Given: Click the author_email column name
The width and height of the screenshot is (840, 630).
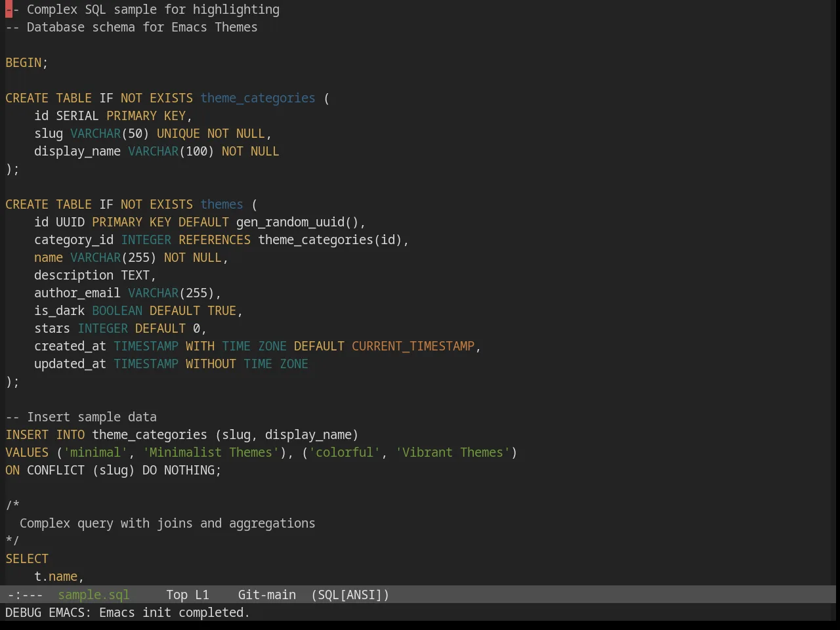Looking at the screenshot, I should [77, 293].
